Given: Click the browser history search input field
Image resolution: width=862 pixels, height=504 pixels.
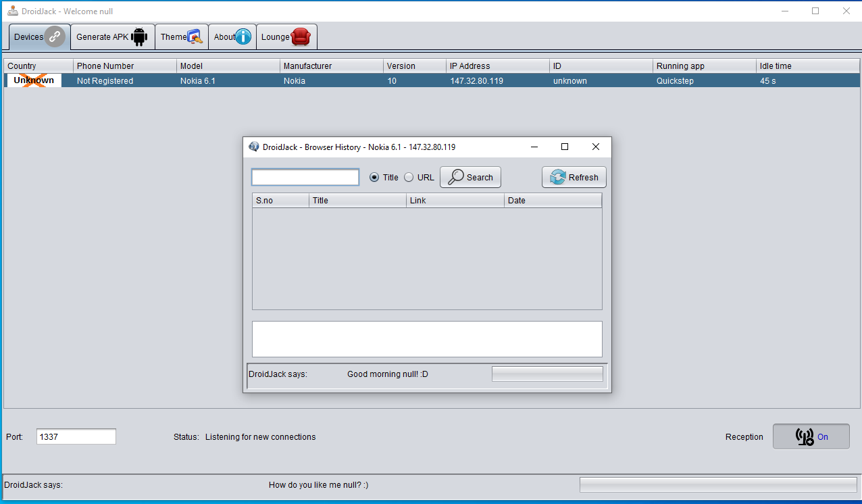Looking at the screenshot, I should pos(305,177).
